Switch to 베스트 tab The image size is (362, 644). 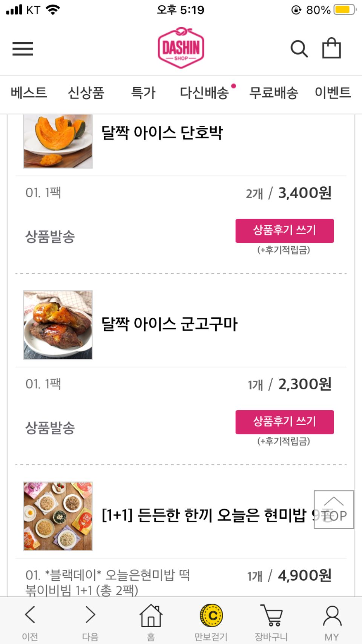[x=29, y=92]
